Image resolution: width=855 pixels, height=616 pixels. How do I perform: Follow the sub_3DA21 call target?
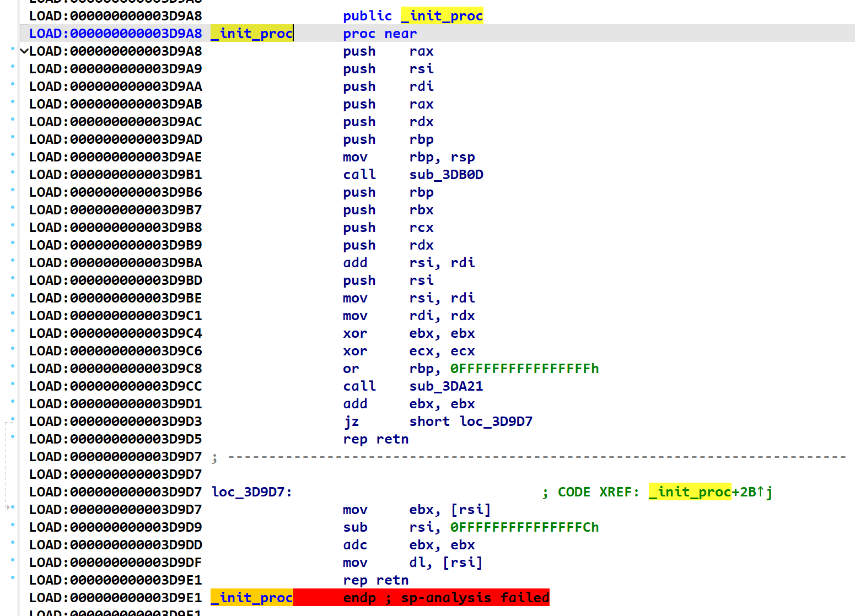pos(447,386)
